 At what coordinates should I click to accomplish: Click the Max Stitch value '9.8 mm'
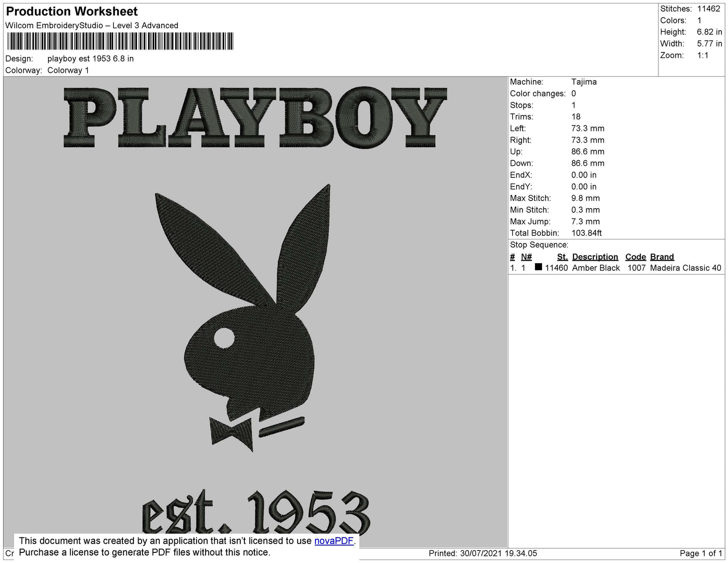point(585,198)
